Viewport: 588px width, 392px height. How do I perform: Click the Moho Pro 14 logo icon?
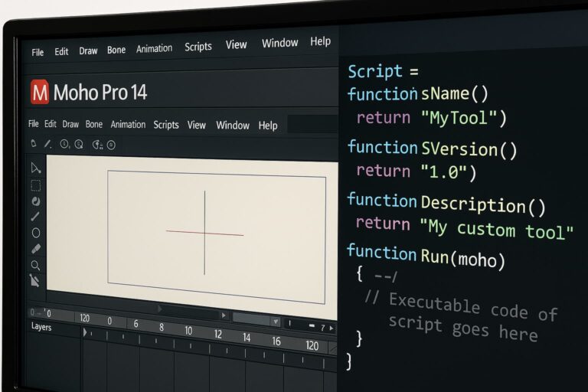click(x=39, y=93)
